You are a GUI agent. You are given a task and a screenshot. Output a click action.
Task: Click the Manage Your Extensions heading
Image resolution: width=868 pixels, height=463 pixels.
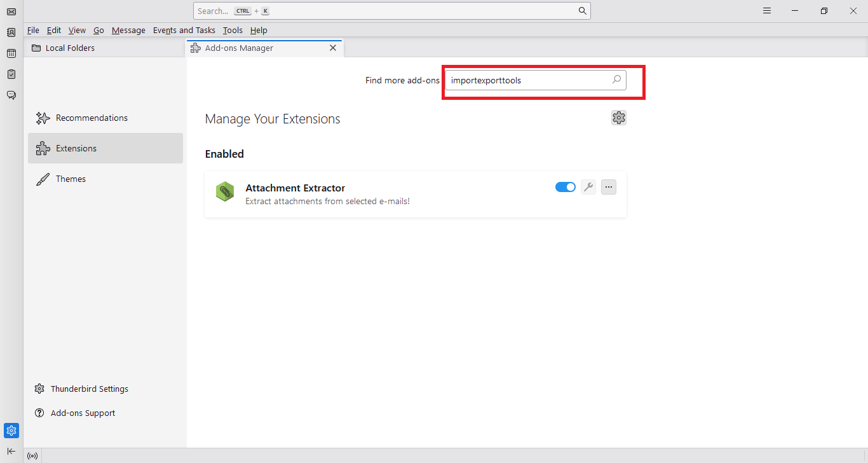(273, 119)
